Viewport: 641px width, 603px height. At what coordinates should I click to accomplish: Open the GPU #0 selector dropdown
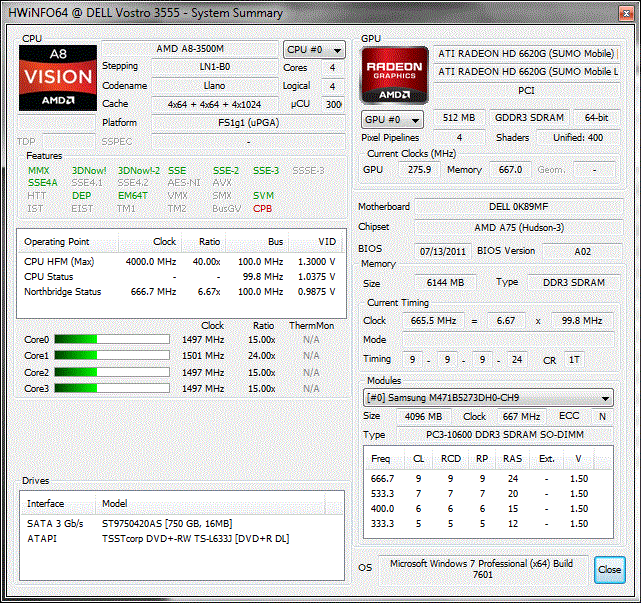pyautogui.click(x=392, y=120)
